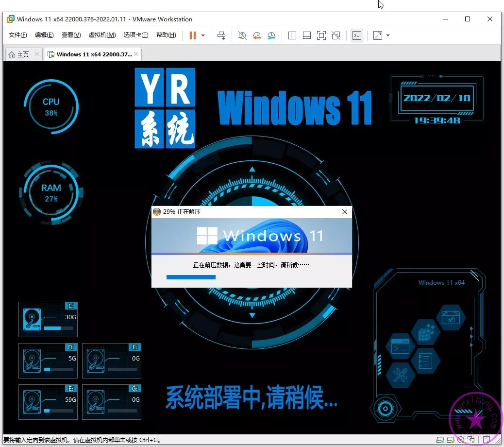Expand the power options dropdown arrow
Screen dimensions: 504x447
pyautogui.click(x=203, y=35)
